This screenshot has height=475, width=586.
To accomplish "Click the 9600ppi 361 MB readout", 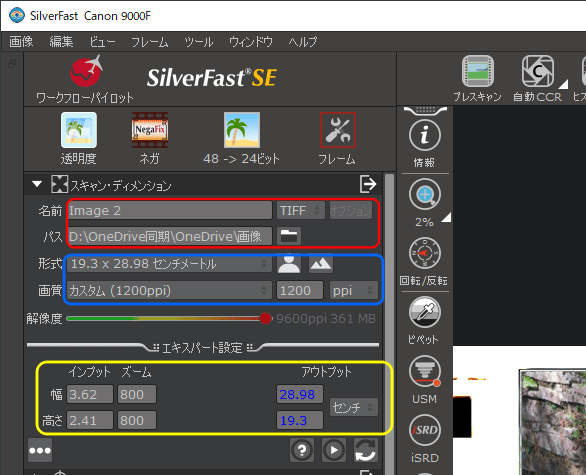I will coord(326,319).
